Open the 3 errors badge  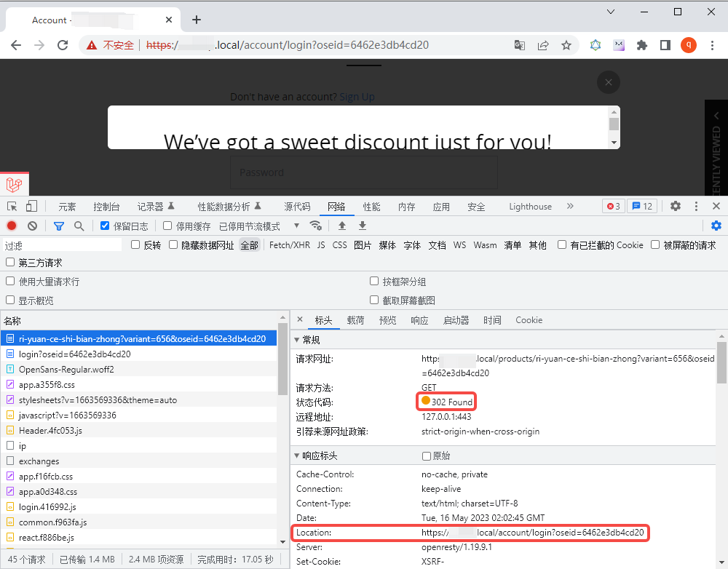click(x=614, y=206)
